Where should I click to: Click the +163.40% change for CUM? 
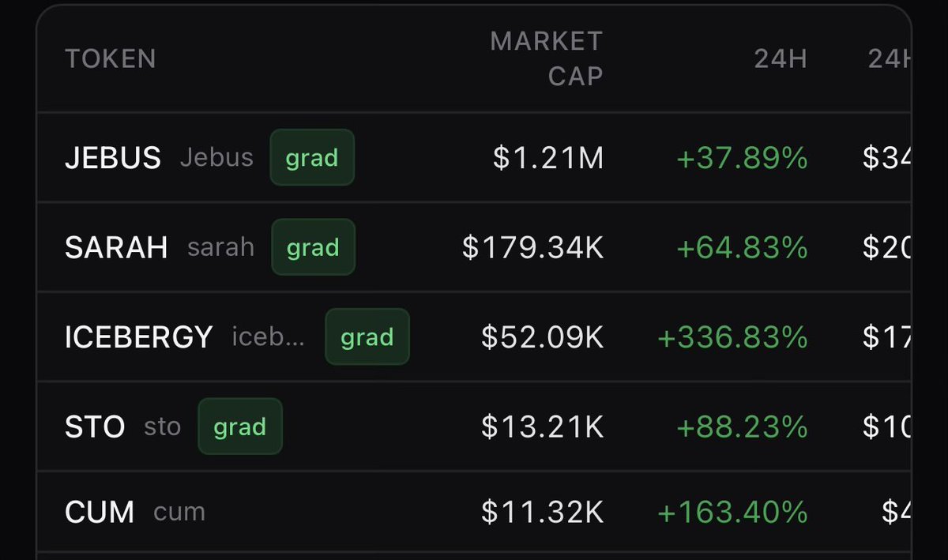(732, 512)
